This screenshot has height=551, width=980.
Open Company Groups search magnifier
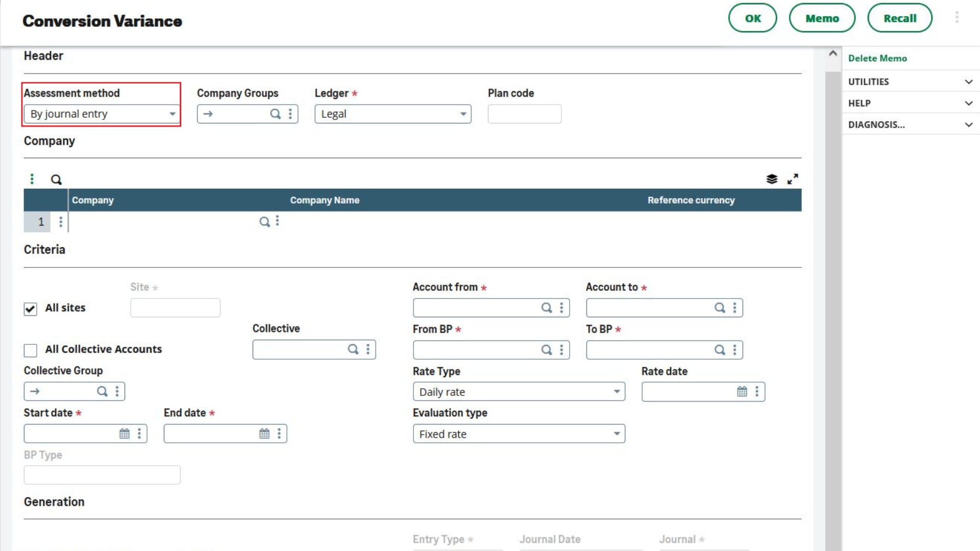(275, 114)
